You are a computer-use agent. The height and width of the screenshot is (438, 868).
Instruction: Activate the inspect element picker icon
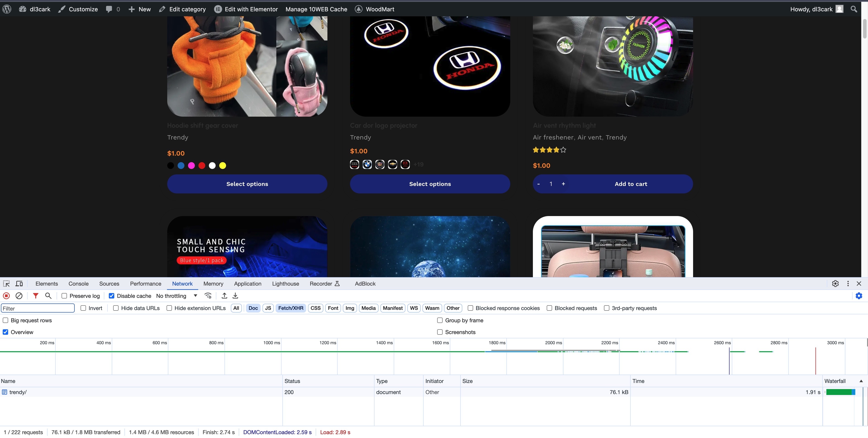(6, 284)
